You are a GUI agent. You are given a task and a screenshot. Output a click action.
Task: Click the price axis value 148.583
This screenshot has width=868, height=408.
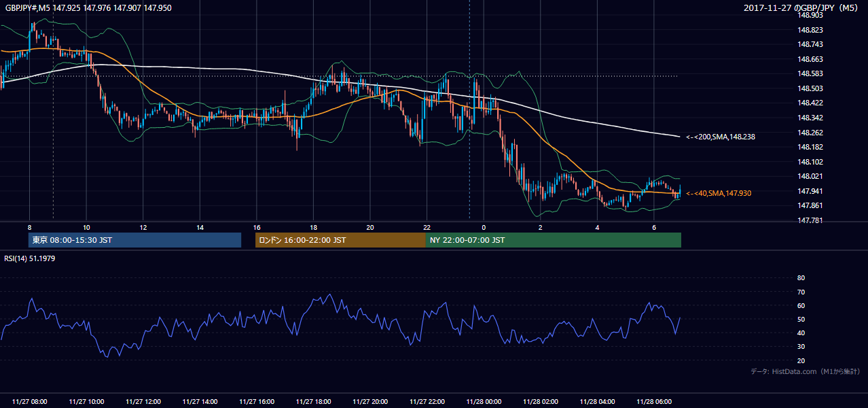(809, 73)
